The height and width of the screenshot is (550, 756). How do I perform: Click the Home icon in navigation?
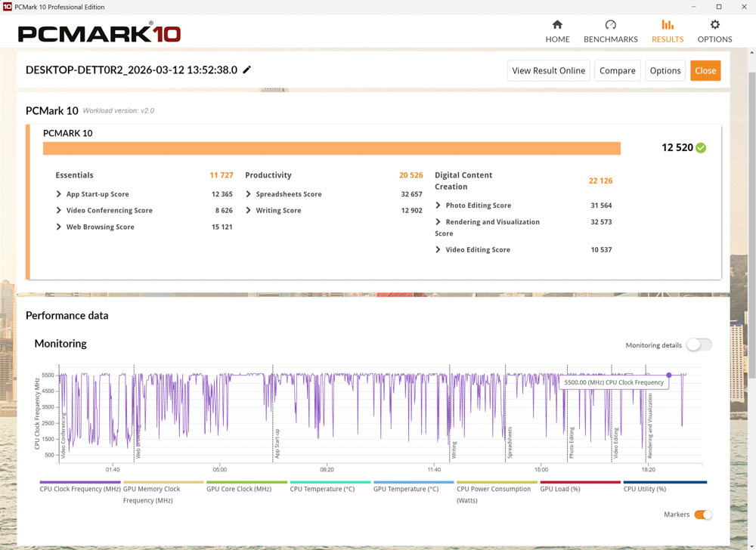click(x=557, y=25)
